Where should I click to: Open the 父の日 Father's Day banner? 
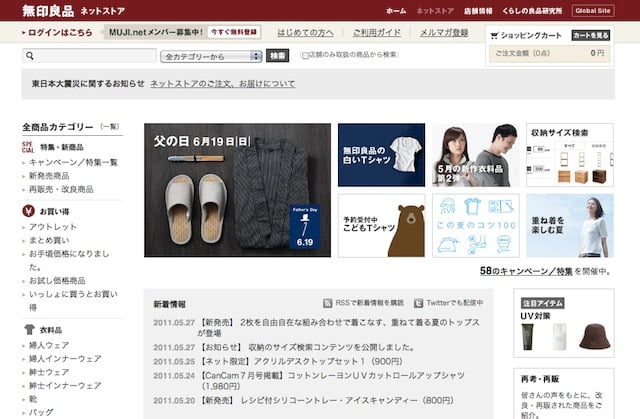pyautogui.click(x=238, y=190)
